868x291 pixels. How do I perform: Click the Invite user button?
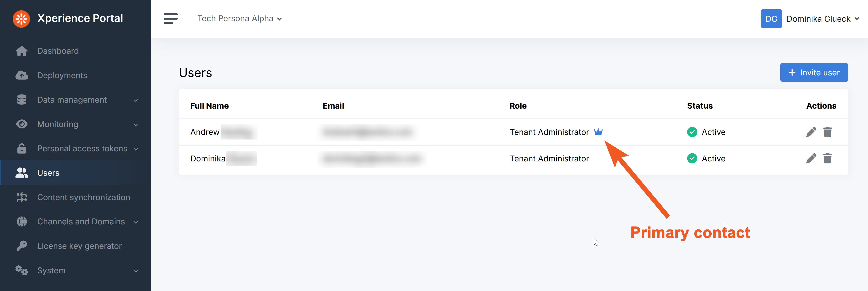pyautogui.click(x=814, y=72)
